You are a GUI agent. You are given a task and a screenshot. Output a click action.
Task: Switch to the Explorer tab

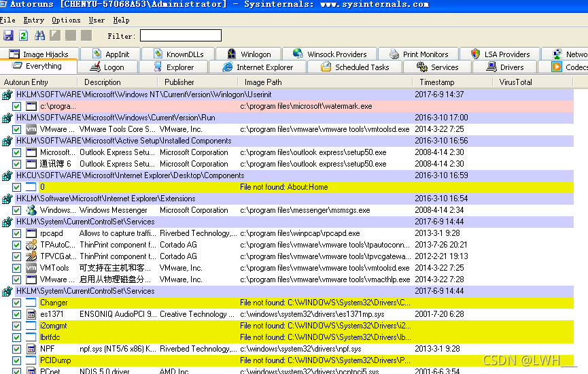pos(173,67)
